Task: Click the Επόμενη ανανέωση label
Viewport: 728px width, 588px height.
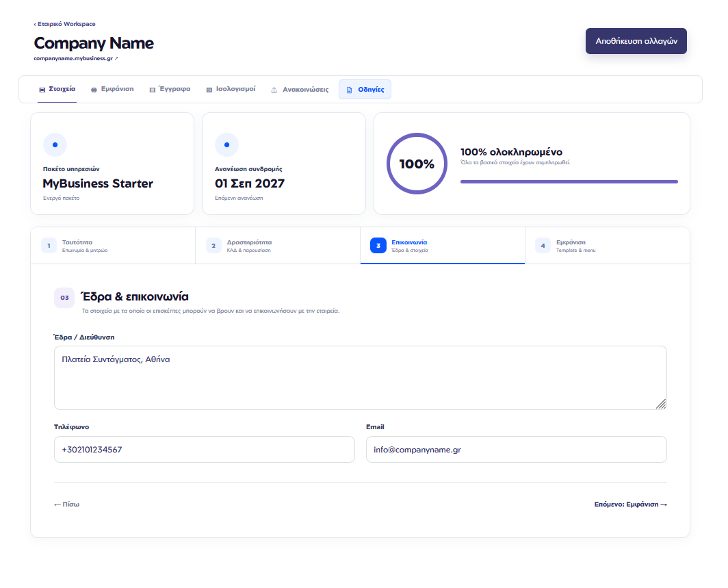Action: click(239, 199)
